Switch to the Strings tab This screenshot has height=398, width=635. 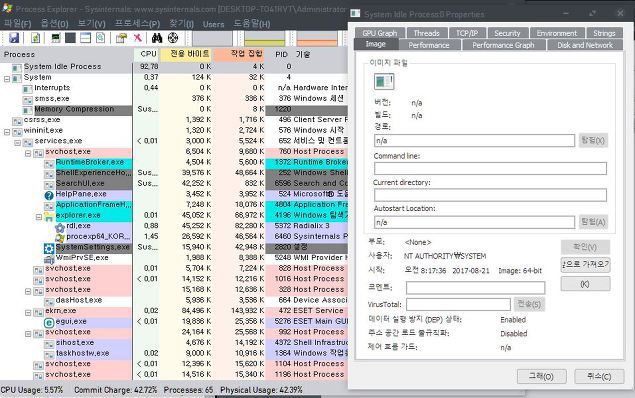click(x=604, y=33)
